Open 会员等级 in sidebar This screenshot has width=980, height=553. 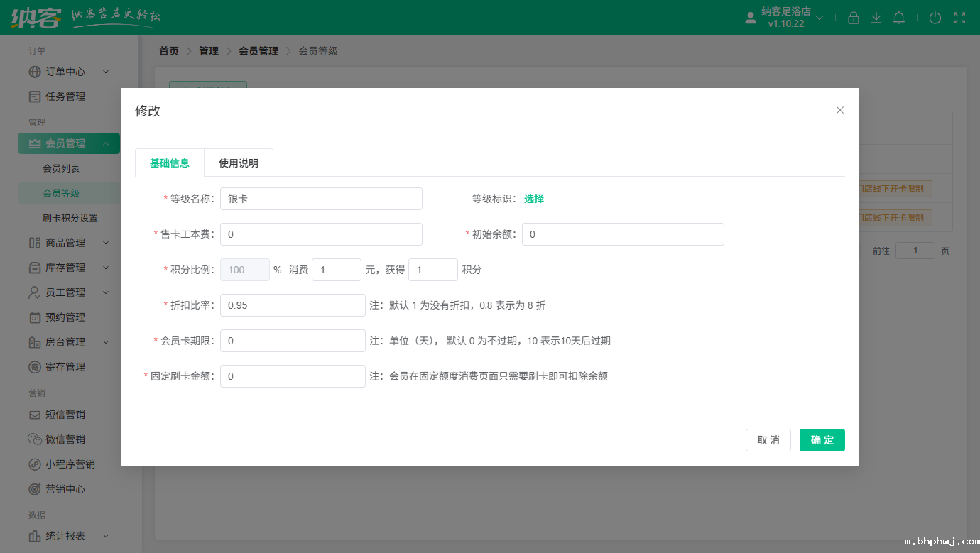point(61,193)
